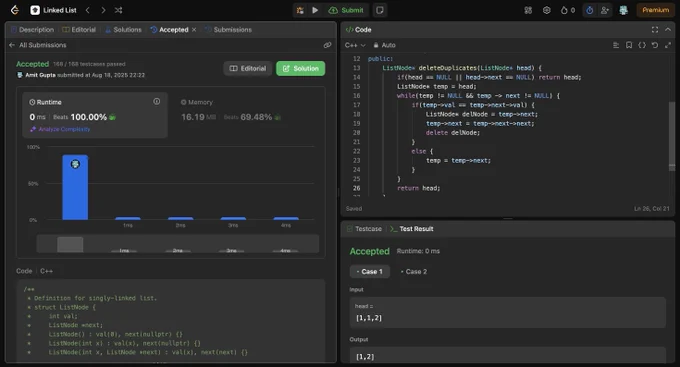
Task: Open the Linked List problem list
Action: coord(54,10)
